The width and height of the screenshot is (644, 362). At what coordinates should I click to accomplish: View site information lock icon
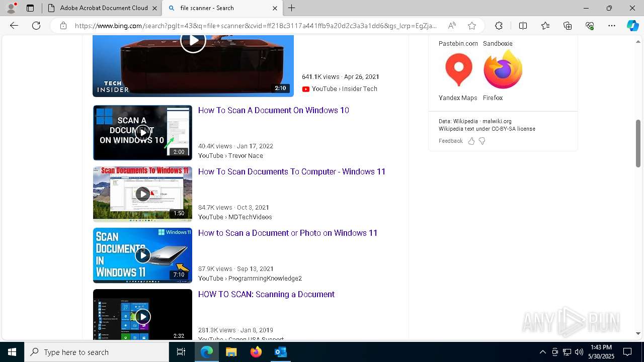coord(63,26)
